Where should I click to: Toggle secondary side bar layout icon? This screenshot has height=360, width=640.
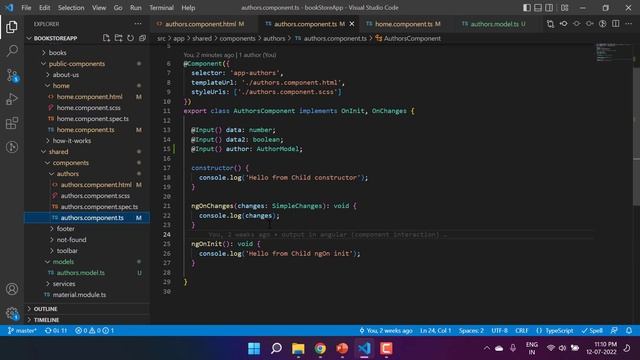pos(549,8)
